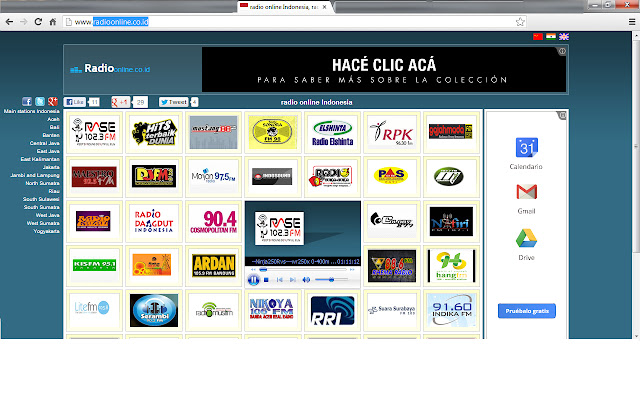640x400 pixels.
Task: Click the Tweet button
Action: point(173,102)
